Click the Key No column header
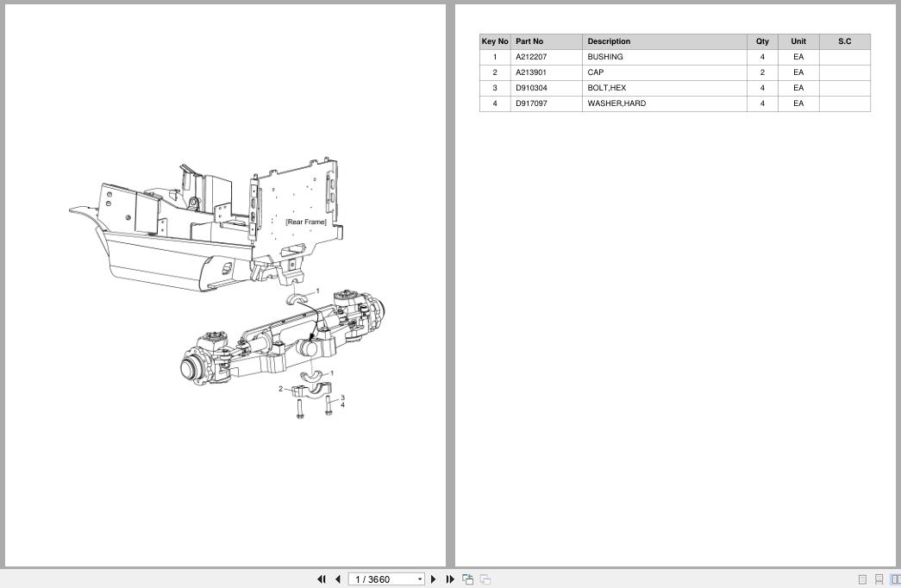901x588 pixels. (495, 41)
